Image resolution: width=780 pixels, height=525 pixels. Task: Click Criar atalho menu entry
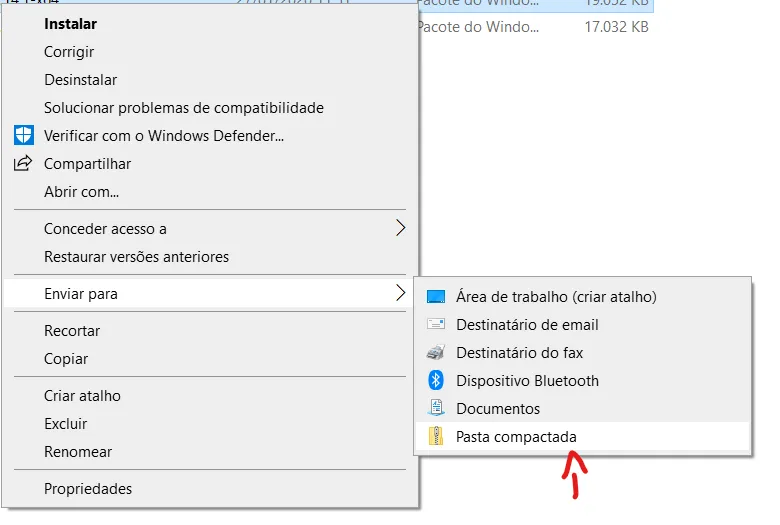[x=82, y=396]
